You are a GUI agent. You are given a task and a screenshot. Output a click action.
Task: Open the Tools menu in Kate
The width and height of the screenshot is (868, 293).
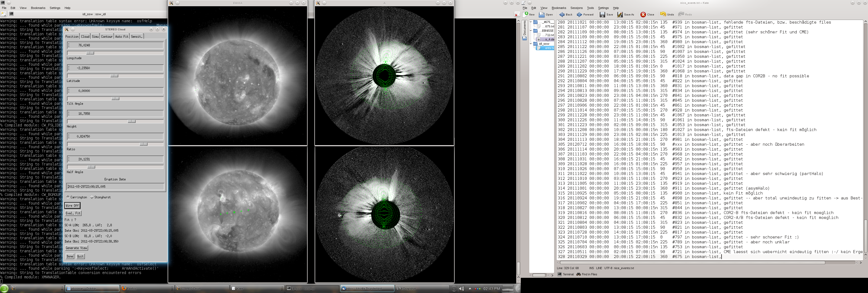pyautogui.click(x=590, y=8)
